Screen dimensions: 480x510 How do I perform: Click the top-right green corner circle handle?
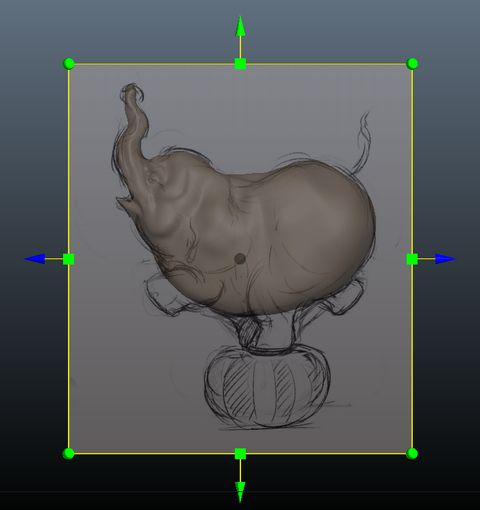click(x=412, y=63)
